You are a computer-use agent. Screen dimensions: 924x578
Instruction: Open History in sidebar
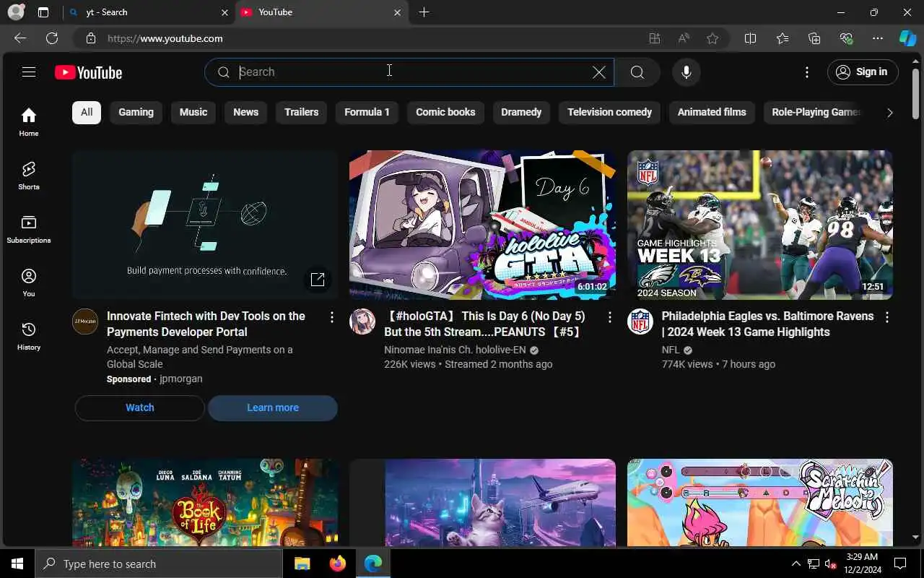tap(29, 336)
